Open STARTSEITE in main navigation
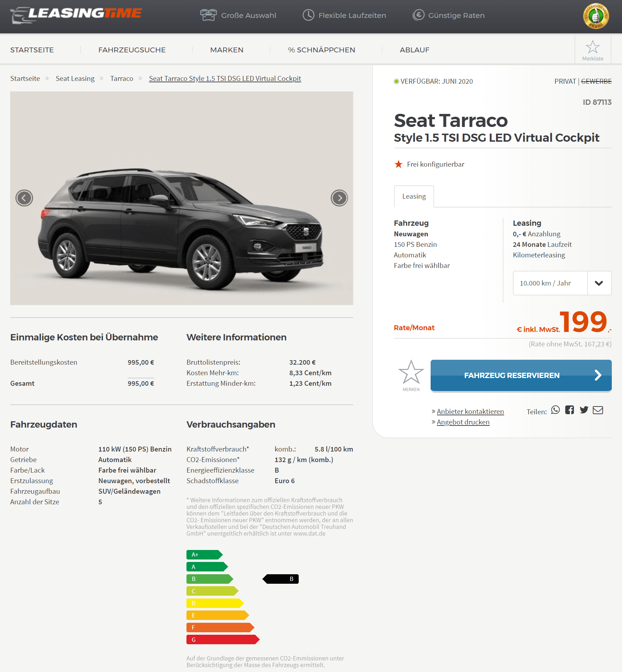Viewport: 622px width, 672px height. 32,50
